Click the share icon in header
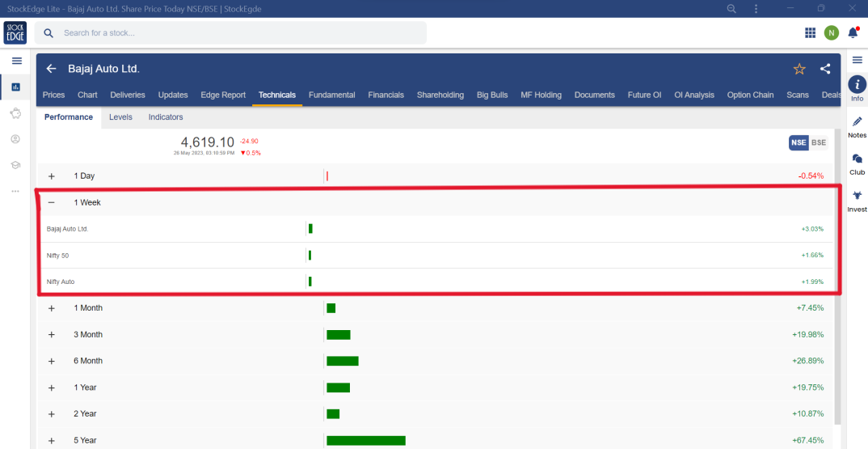The height and width of the screenshot is (449, 868). pos(825,69)
